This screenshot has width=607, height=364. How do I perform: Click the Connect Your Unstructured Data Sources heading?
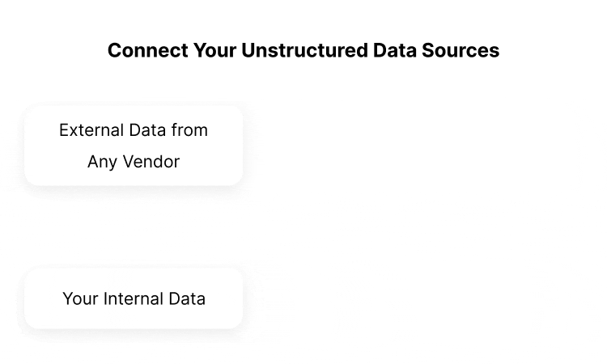click(303, 50)
